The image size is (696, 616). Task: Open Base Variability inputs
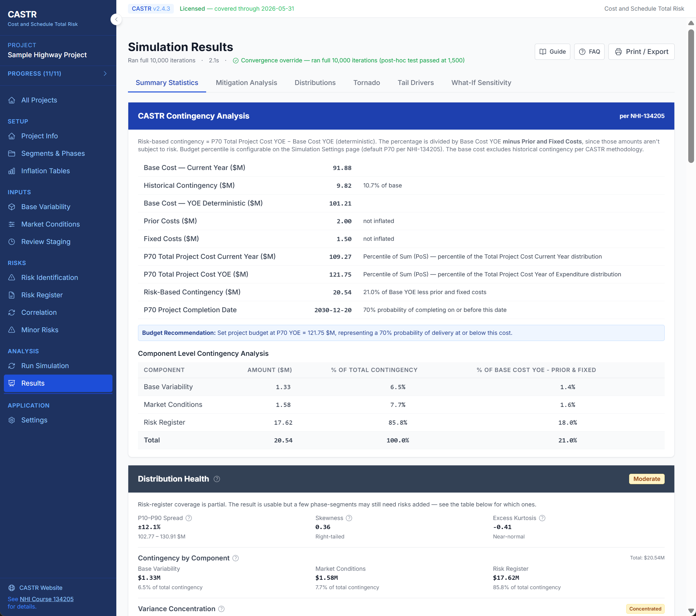(46, 207)
